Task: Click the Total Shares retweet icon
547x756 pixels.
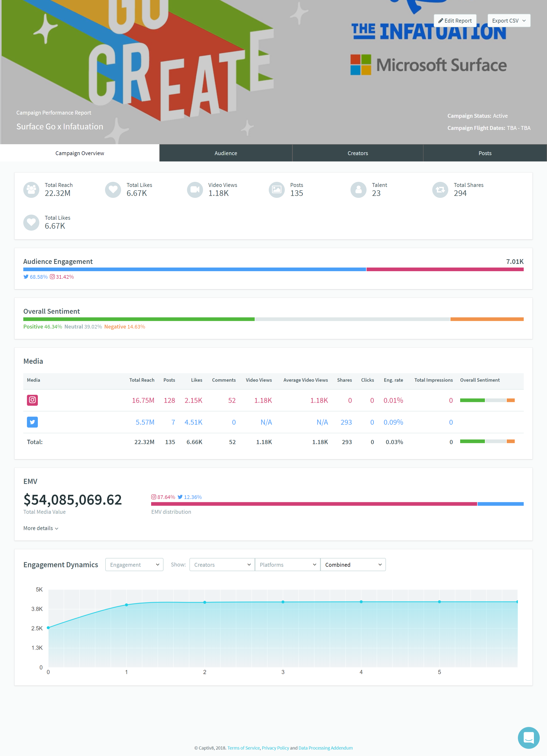Action: pyautogui.click(x=440, y=190)
